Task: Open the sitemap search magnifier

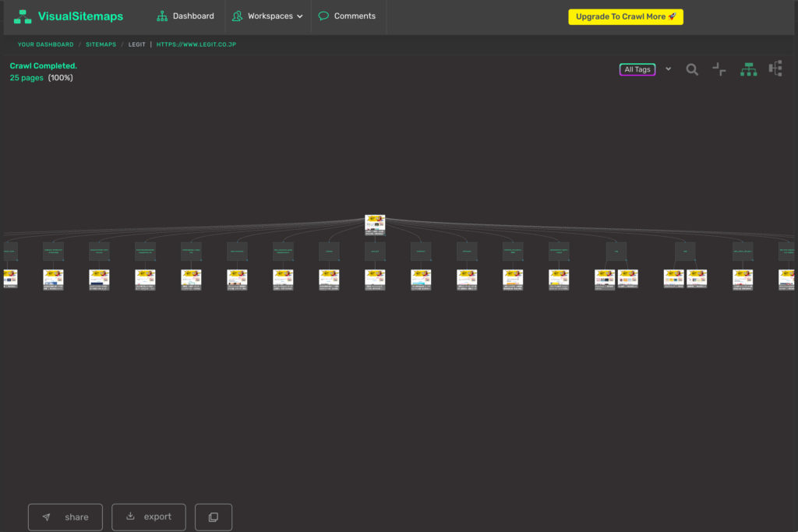Action: pyautogui.click(x=692, y=69)
